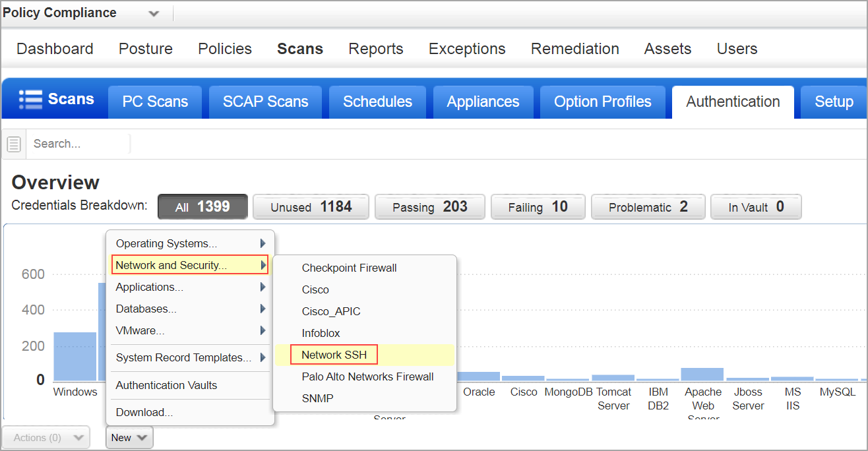The height and width of the screenshot is (451, 868).
Task: Open the New dropdown button
Action: (129, 438)
